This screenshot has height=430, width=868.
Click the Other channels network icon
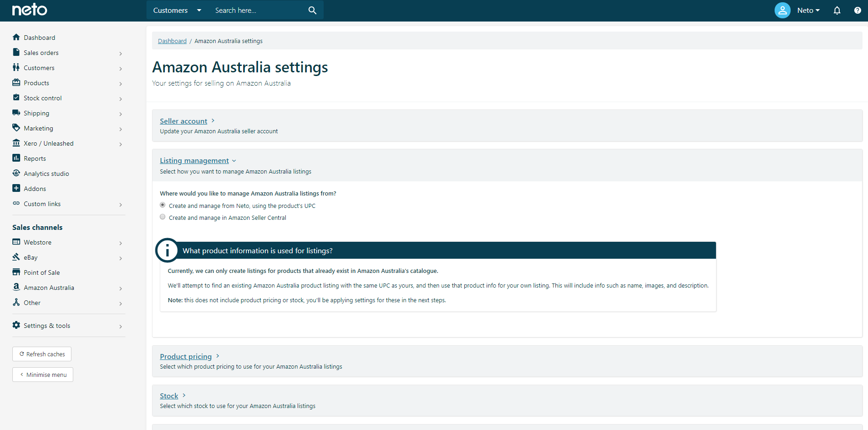(16, 302)
